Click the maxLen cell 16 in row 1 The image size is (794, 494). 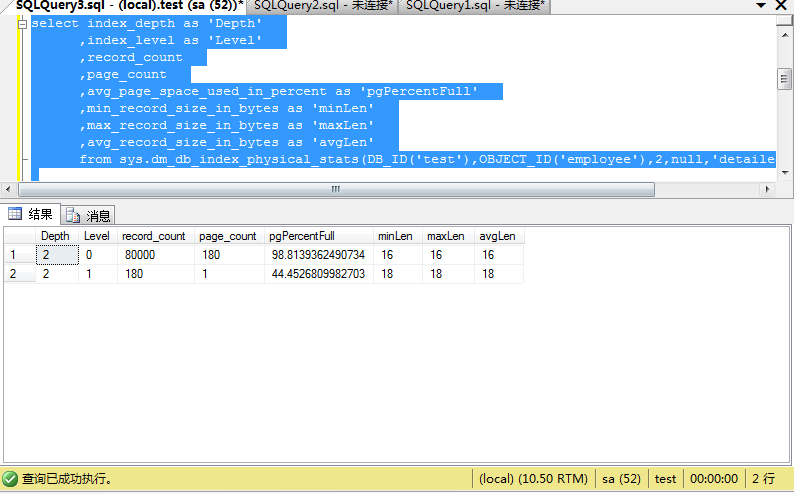coord(448,255)
